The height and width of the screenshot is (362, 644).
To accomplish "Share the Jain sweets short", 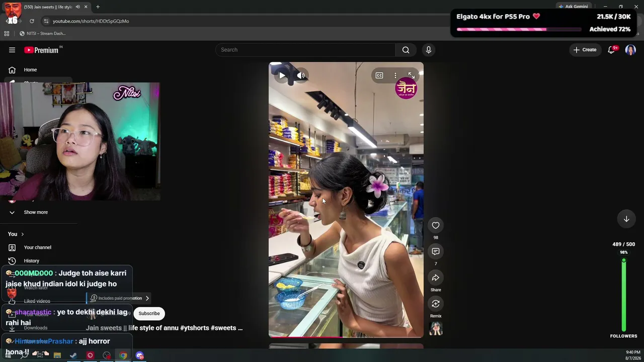I will pos(436,278).
